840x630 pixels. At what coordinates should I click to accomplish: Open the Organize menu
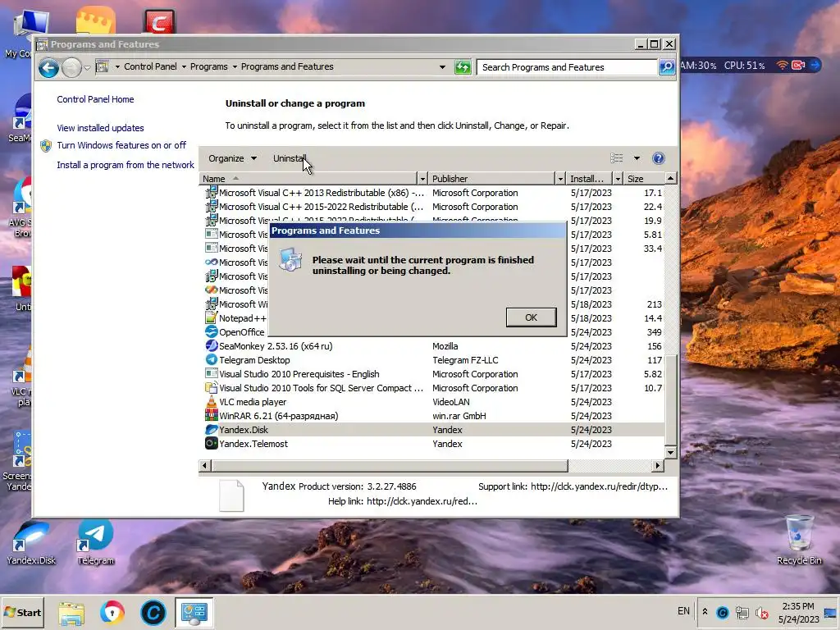(232, 158)
